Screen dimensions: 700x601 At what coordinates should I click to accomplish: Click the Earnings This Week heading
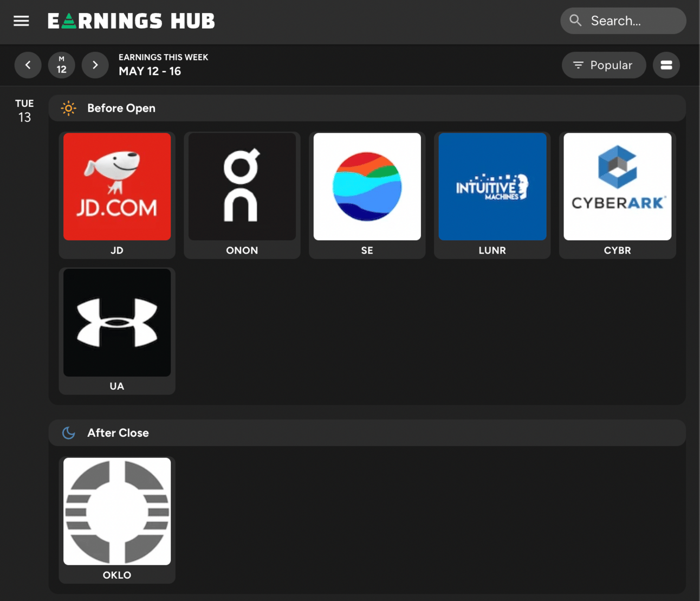click(164, 57)
